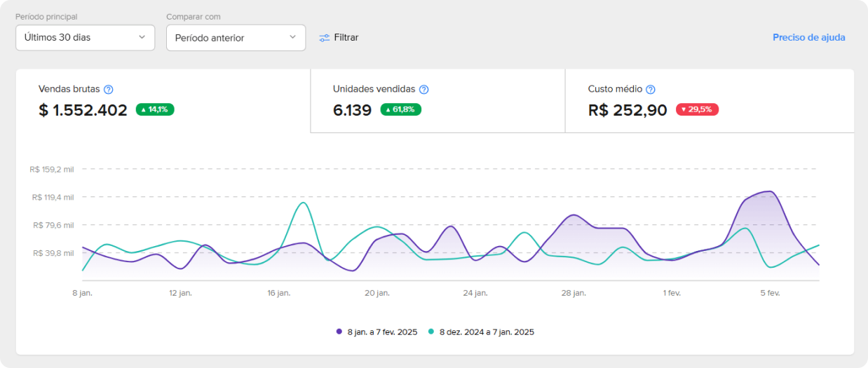
Task: Click the green 14,1% increase badge
Action: [155, 109]
